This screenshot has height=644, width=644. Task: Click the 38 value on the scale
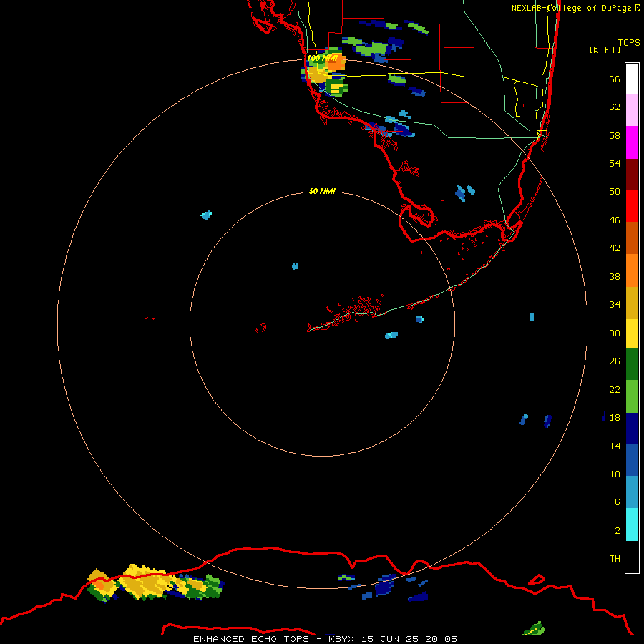click(615, 276)
